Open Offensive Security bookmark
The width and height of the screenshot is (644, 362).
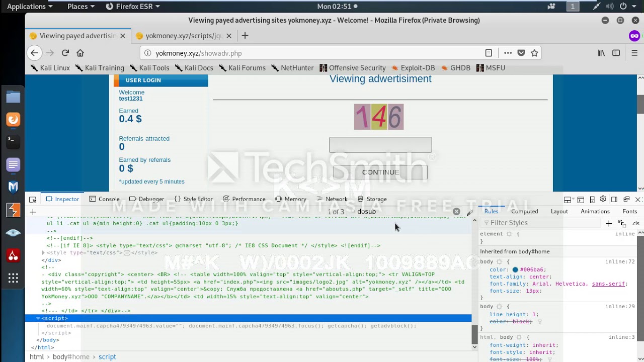click(x=352, y=68)
